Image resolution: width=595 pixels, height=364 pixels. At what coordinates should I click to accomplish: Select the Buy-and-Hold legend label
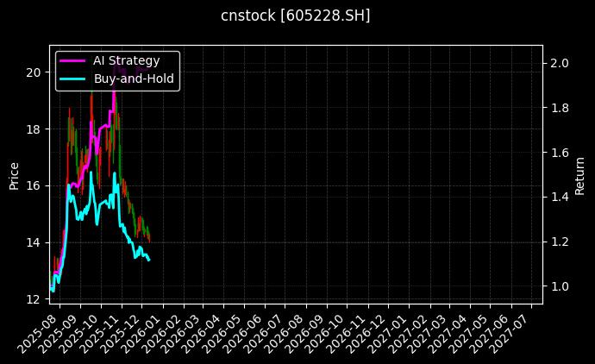coord(134,78)
